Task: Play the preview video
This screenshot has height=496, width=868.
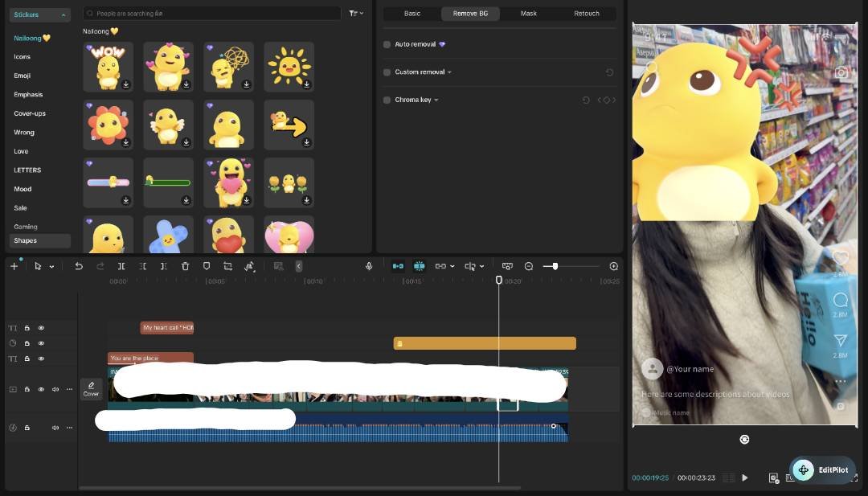Action: coord(744,478)
